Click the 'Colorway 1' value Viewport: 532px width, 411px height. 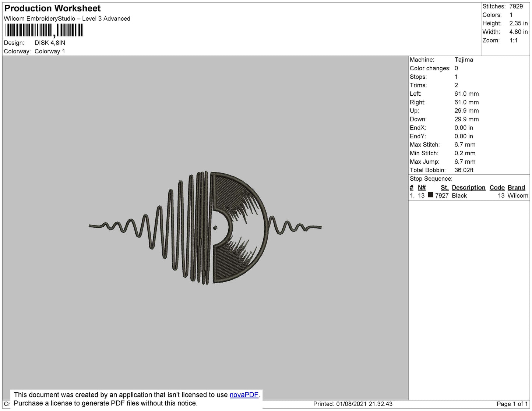[x=50, y=51]
